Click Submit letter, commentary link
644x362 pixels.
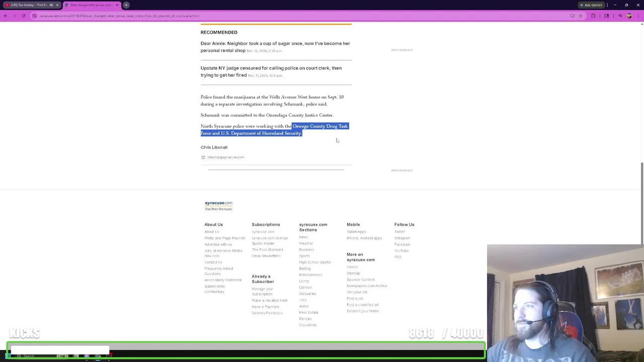(x=215, y=289)
